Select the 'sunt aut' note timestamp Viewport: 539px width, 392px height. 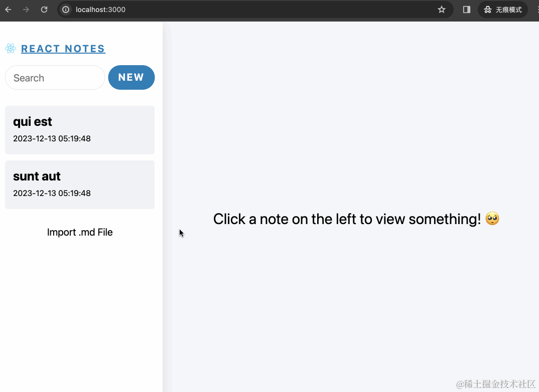pos(51,193)
